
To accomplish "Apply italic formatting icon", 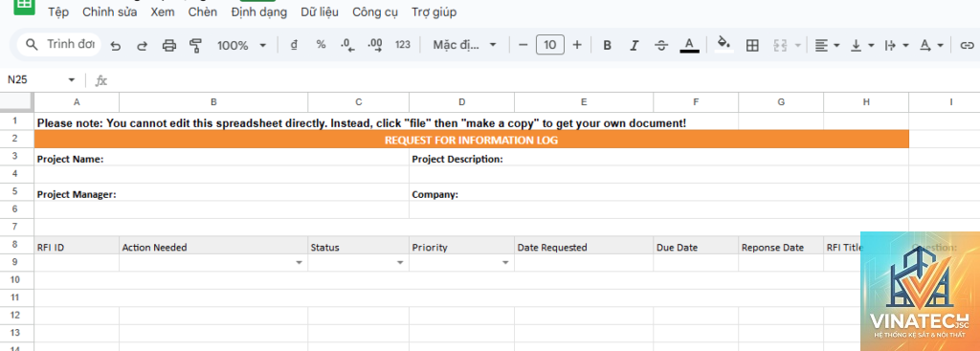I will [635, 45].
